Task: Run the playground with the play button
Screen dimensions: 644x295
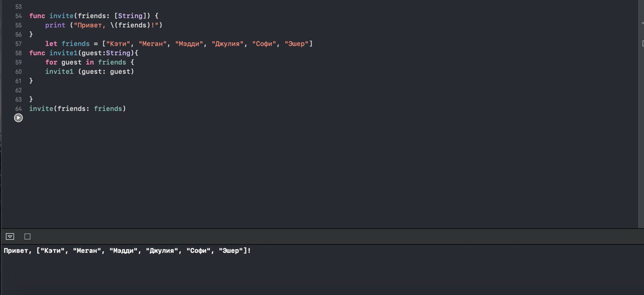Action: coord(19,118)
